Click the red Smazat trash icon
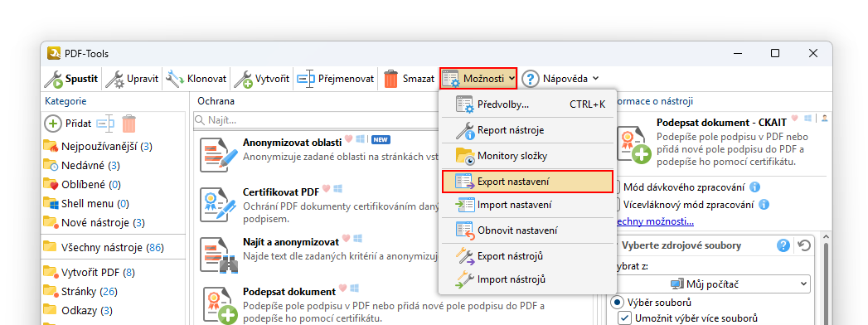 [x=391, y=79]
